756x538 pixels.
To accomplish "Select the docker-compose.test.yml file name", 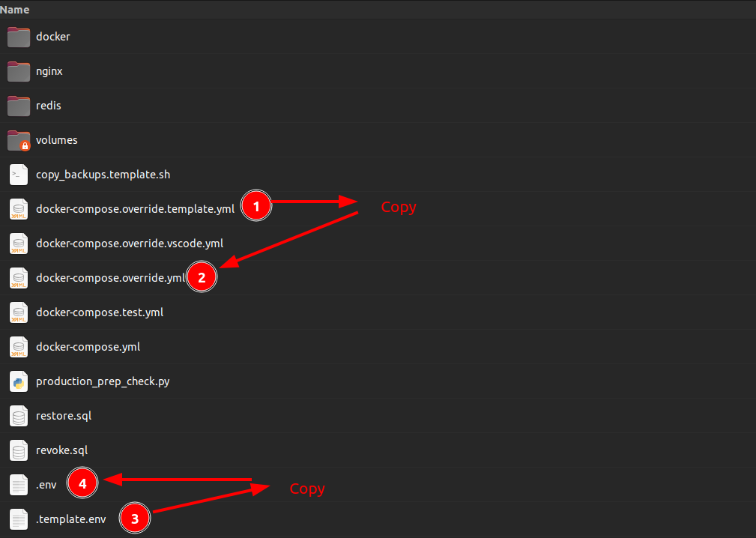I will 100,312.
